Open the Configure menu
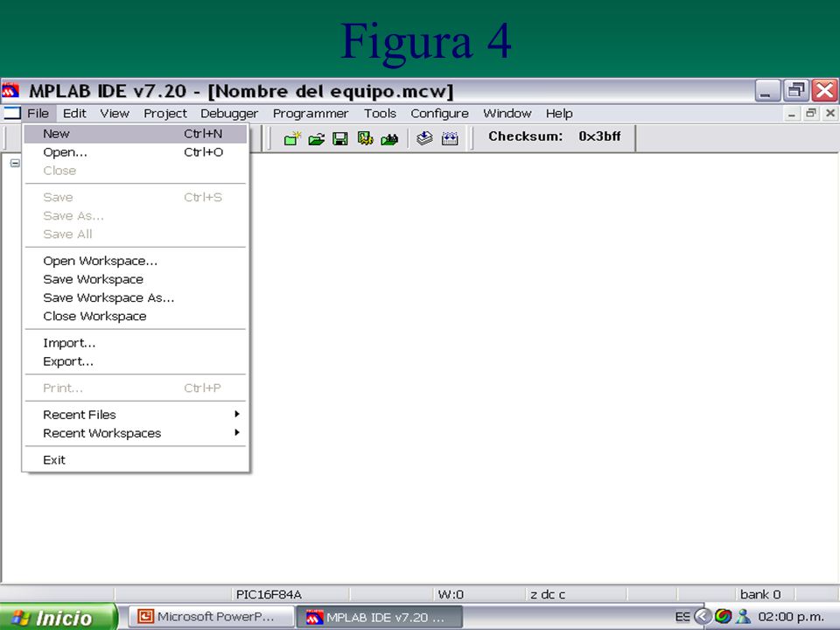 439,114
